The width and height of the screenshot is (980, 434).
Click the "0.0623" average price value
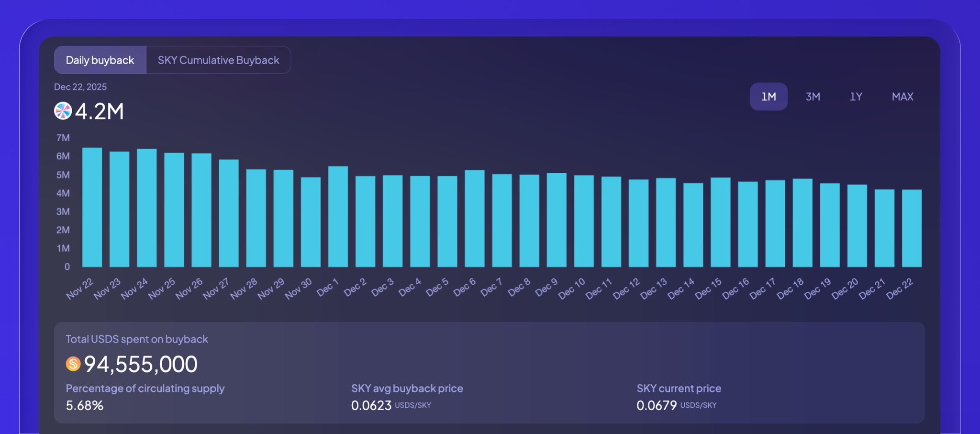(x=371, y=406)
